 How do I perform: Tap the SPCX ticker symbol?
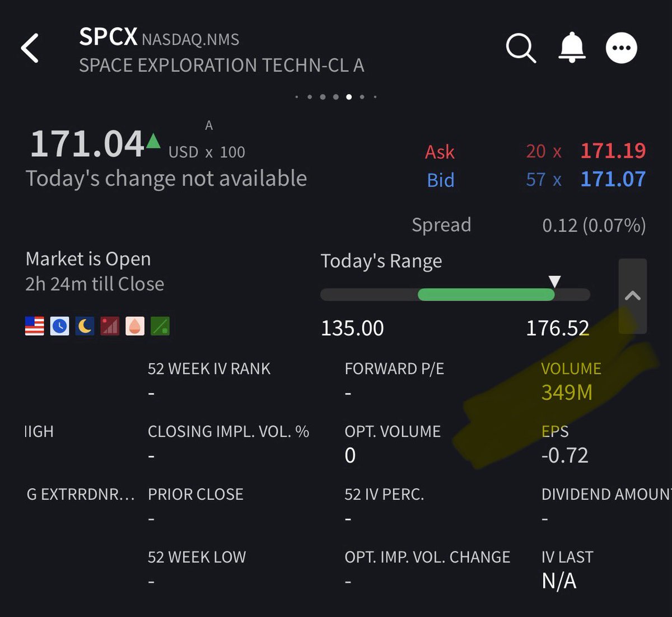(108, 38)
